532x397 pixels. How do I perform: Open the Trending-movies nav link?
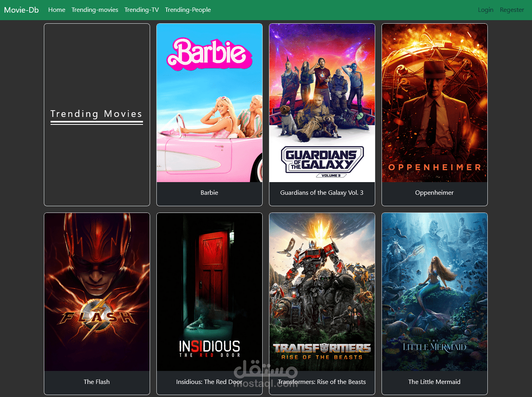(x=95, y=10)
